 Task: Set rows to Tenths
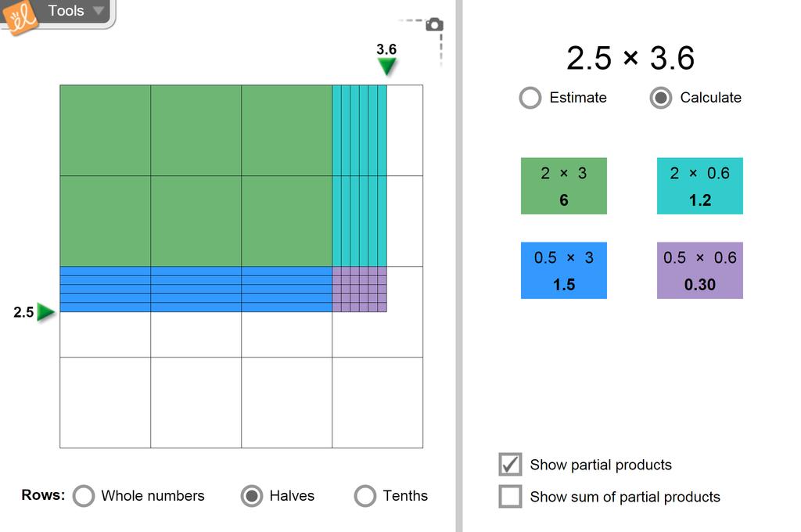(365, 496)
